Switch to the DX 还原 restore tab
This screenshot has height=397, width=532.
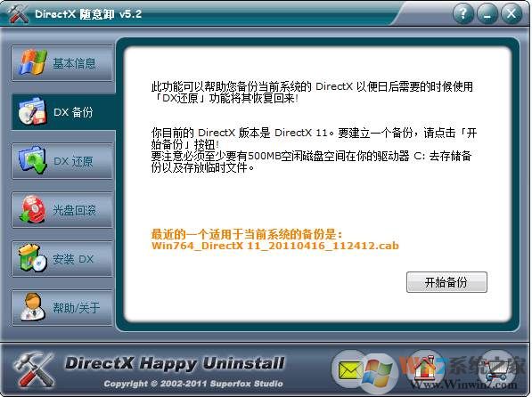(62, 161)
